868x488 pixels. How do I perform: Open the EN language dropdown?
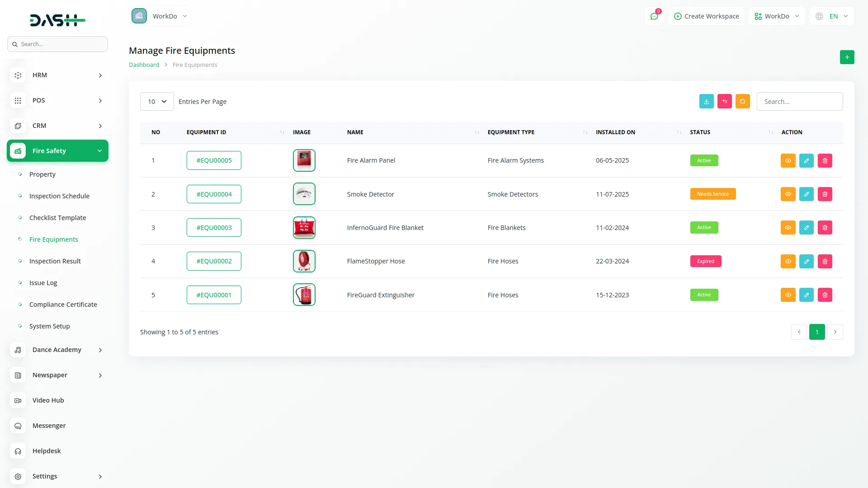click(832, 16)
